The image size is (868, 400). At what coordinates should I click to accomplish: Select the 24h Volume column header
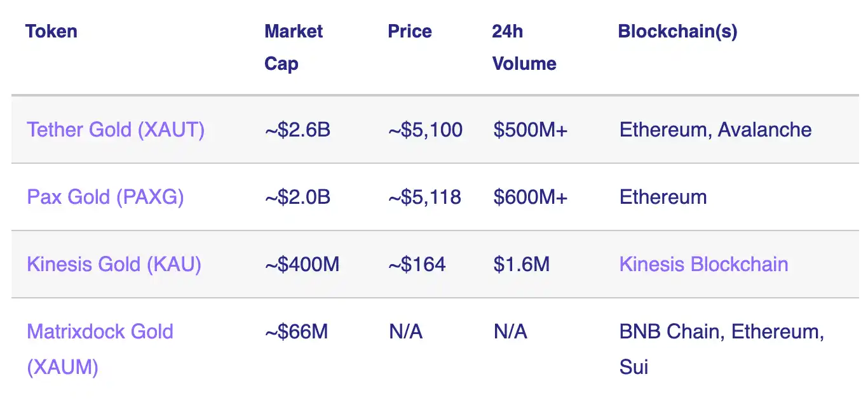524,48
